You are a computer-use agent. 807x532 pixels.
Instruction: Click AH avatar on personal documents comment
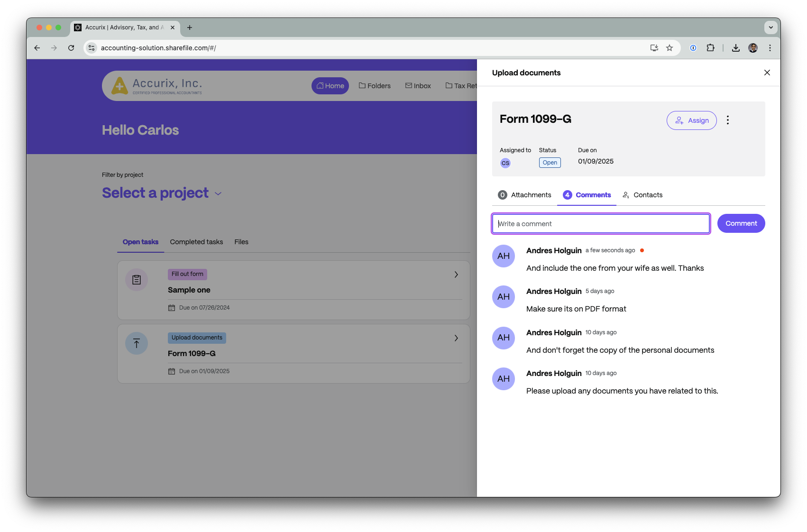[x=504, y=338]
